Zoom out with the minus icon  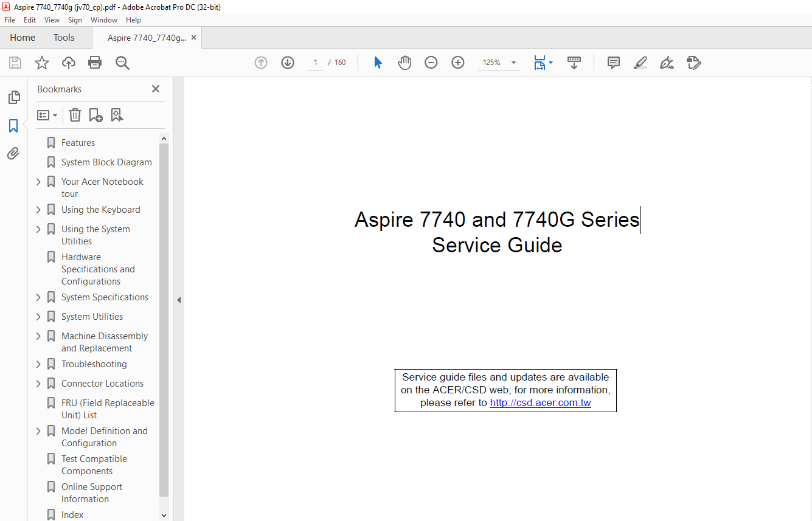431,63
